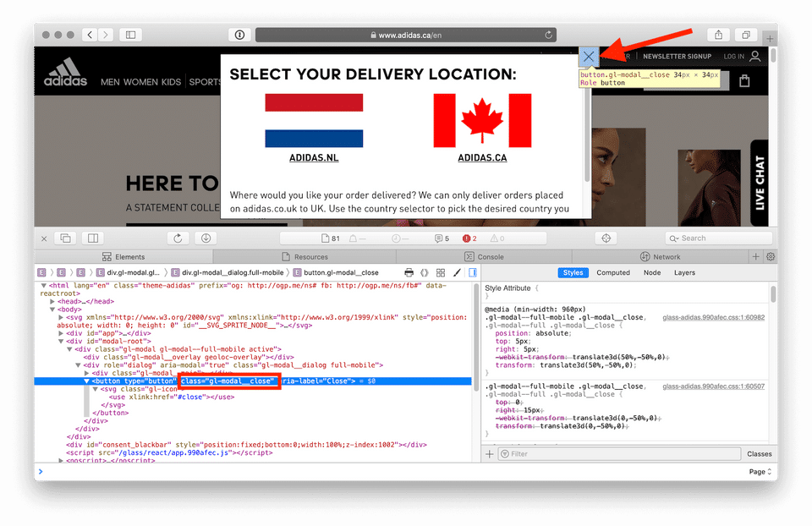Click the LOG IN link
Image resolution: width=812 pixels, height=526 pixels.
coord(734,57)
